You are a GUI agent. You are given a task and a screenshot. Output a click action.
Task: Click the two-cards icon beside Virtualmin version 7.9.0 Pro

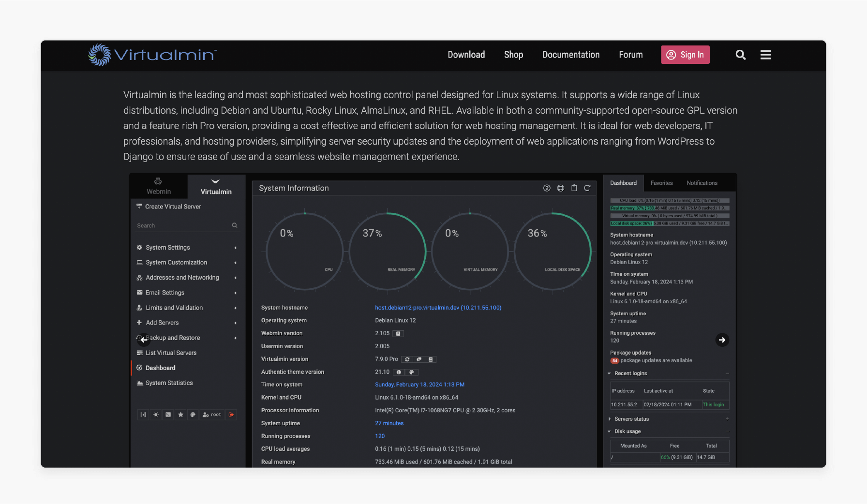pyautogui.click(x=419, y=359)
